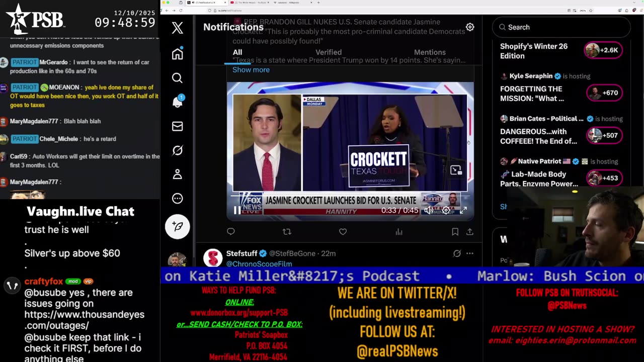Click the X search input field
The image size is (644, 362).
tap(561, 27)
